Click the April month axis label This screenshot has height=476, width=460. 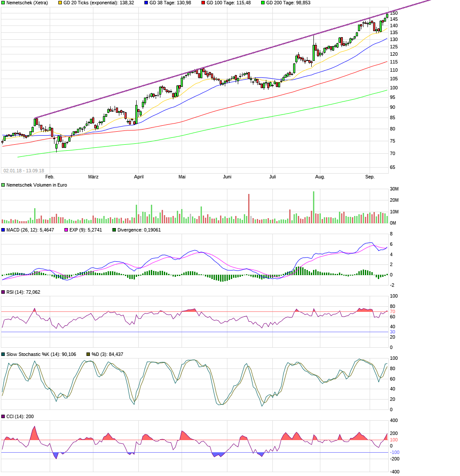(139, 177)
